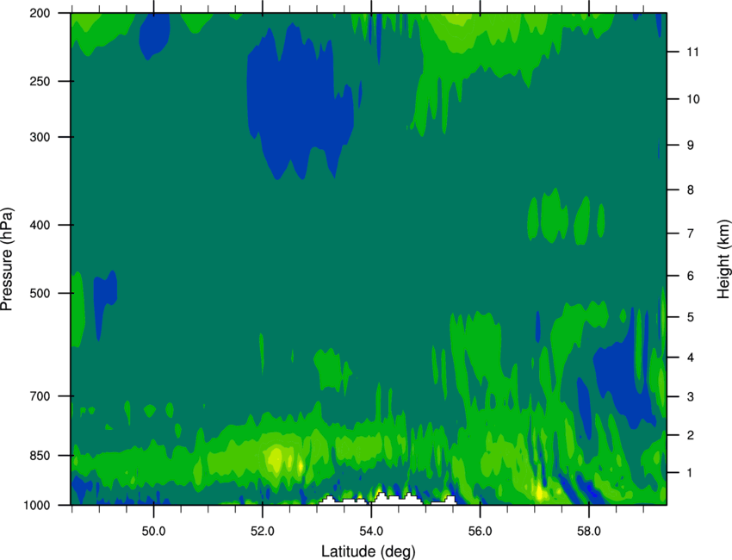Click the 700 pressure tick label
732x560 pixels.
click(x=40, y=396)
